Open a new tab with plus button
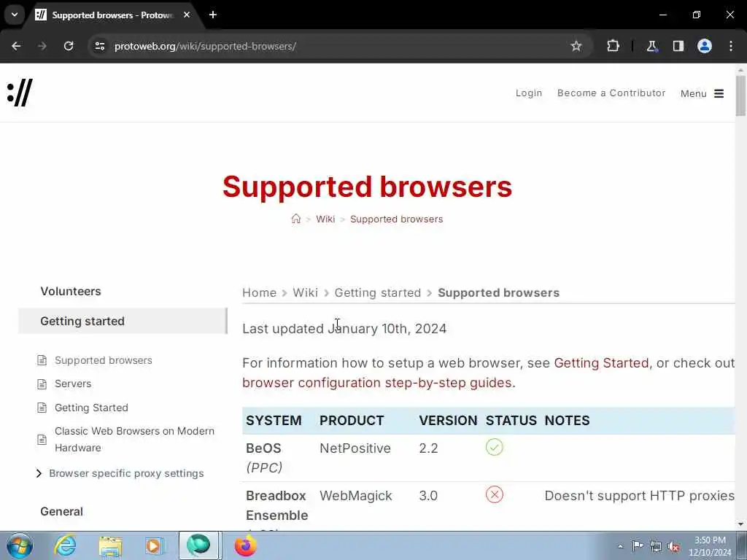This screenshot has height=560, width=747. (213, 15)
